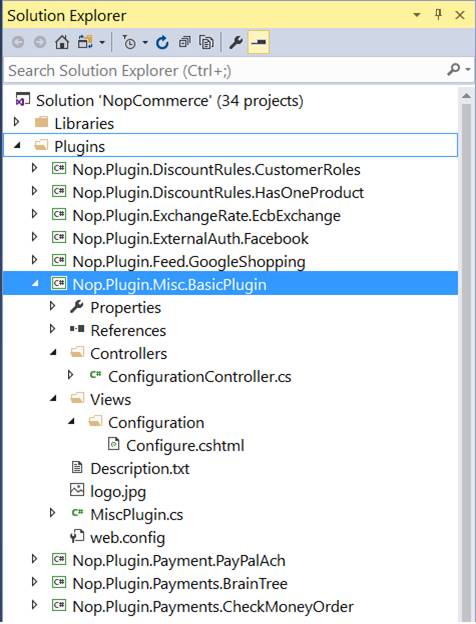Select Nop.Plugin.ExchangeRate.EcbExchange project
The width and height of the screenshot is (476, 624).
pyautogui.click(x=207, y=216)
